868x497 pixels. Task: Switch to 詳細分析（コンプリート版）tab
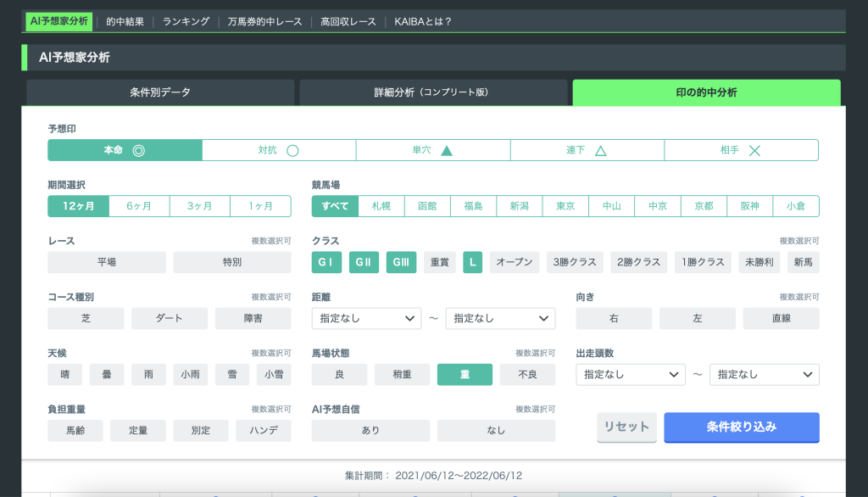[x=433, y=92]
